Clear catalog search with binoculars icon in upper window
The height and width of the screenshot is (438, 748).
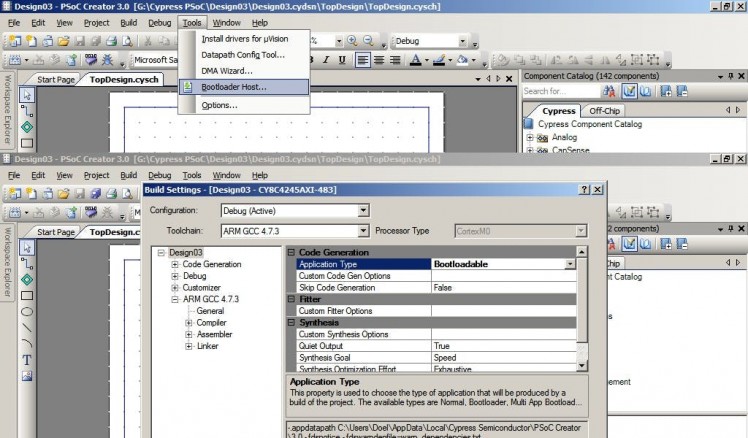coord(609,91)
